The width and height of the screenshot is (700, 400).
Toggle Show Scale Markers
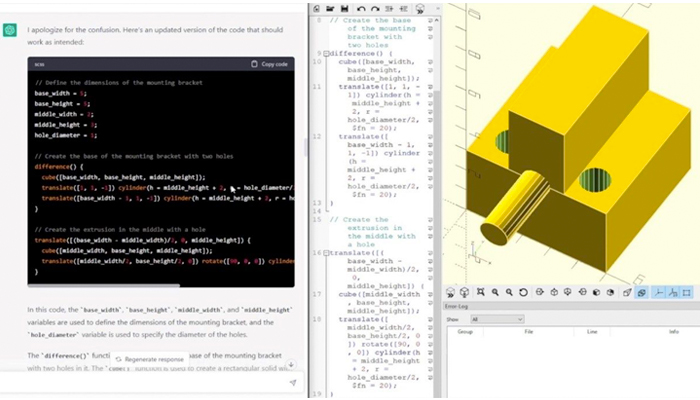coord(673,292)
